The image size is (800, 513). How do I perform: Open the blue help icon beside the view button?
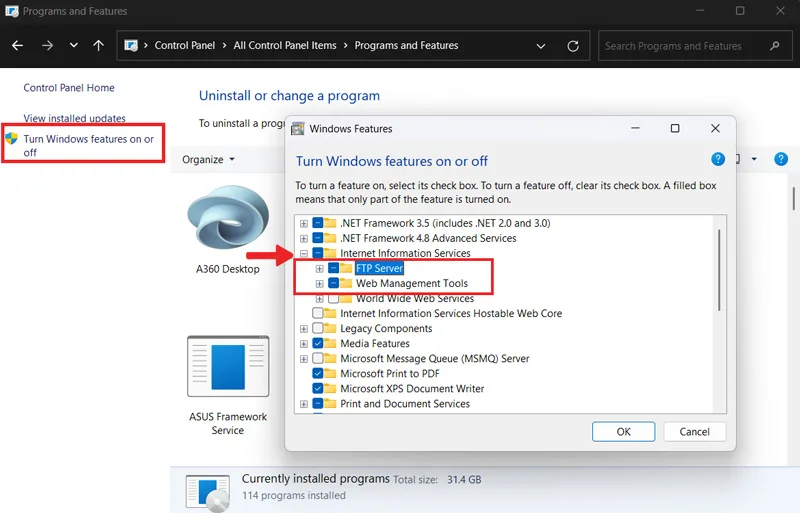pyautogui.click(x=781, y=159)
